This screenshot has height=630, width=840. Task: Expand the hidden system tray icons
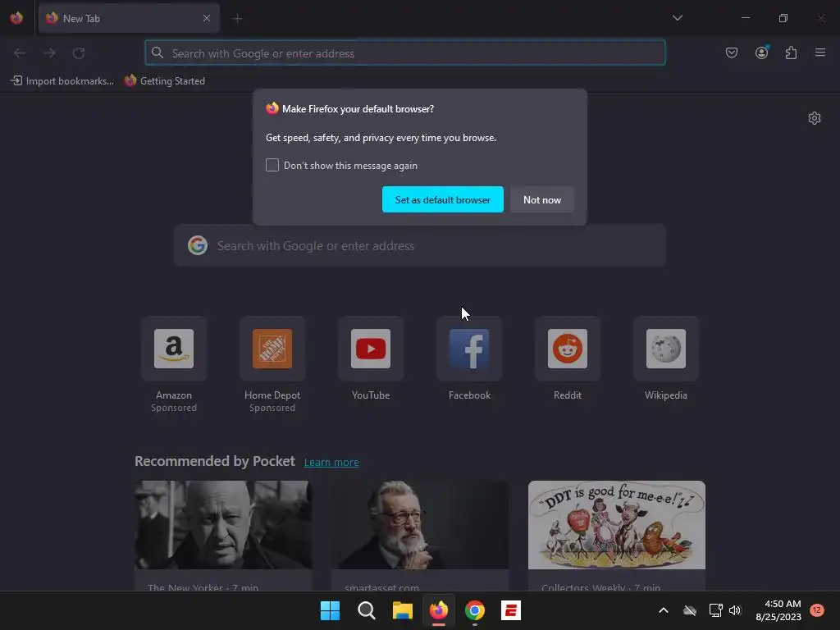pos(663,610)
